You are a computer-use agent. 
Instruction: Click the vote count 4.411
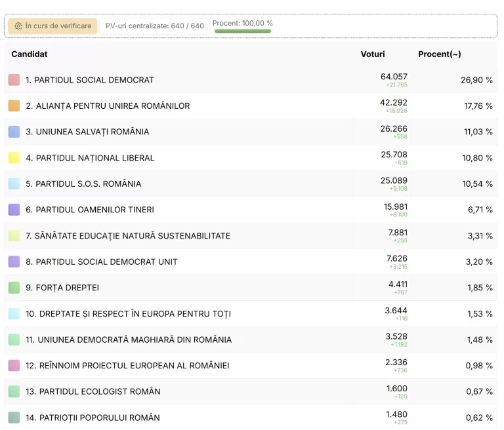(398, 284)
